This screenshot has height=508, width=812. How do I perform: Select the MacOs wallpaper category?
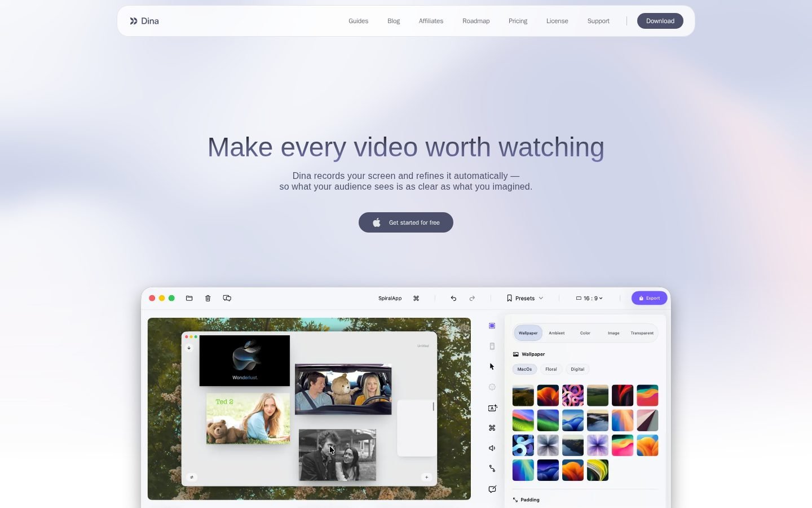click(524, 369)
